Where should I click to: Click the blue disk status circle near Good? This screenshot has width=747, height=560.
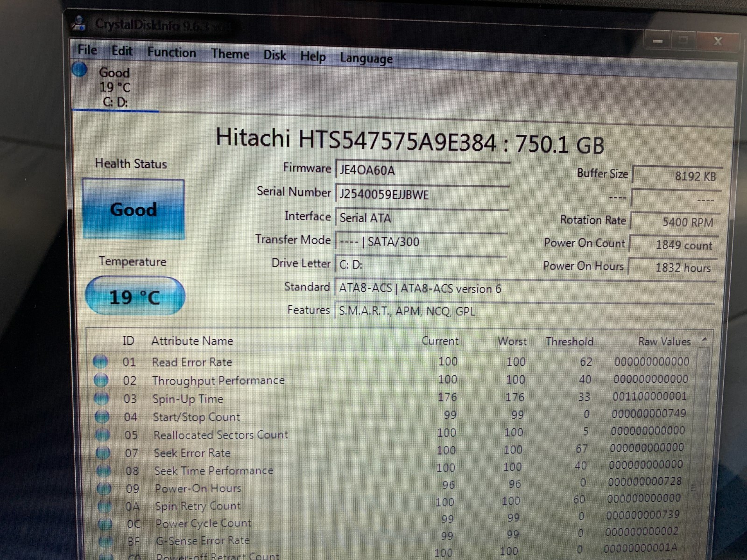coord(80,70)
